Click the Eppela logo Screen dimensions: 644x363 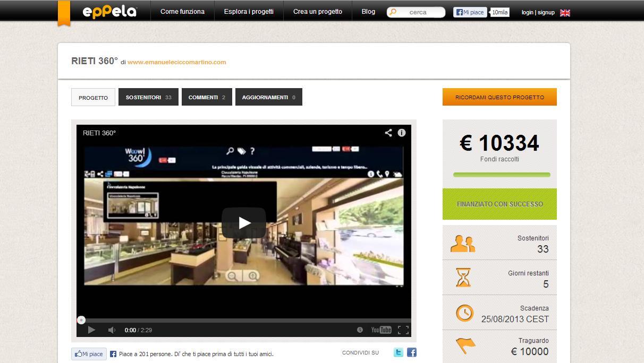(x=109, y=12)
